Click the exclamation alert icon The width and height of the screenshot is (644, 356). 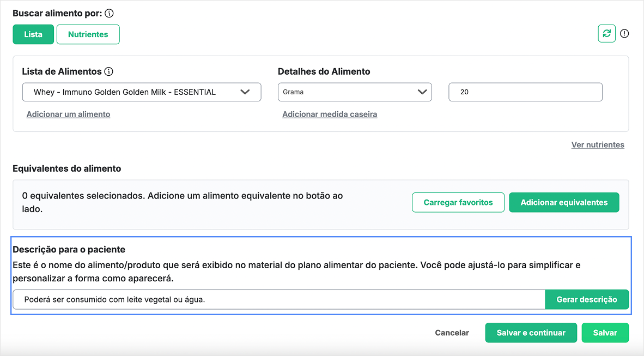pos(624,34)
